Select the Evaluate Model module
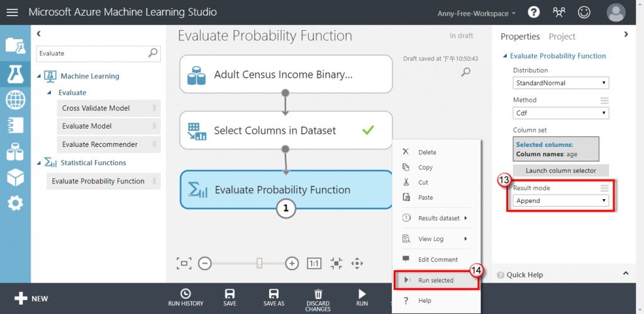 (x=108, y=126)
